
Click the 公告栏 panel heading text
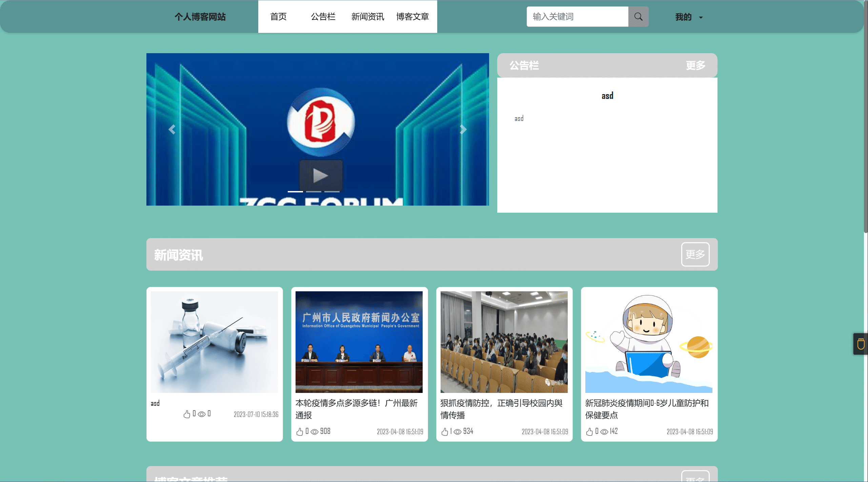524,65
